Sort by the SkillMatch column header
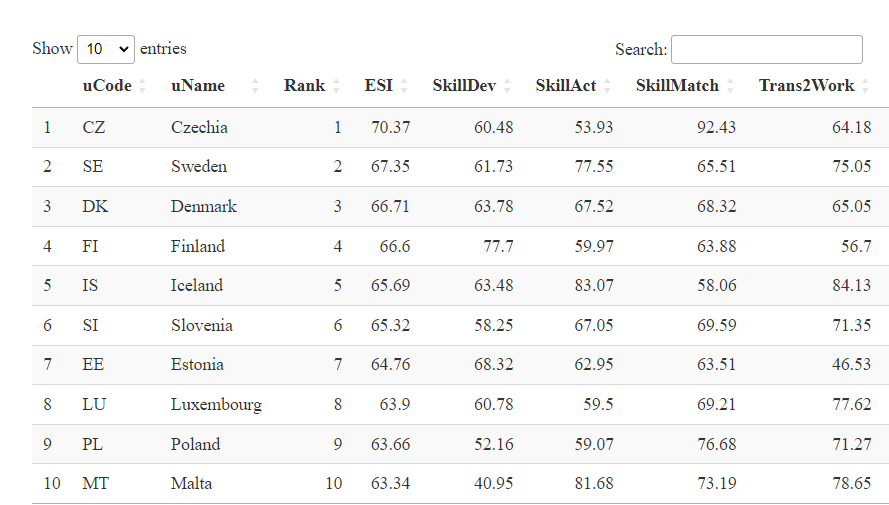The height and width of the screenshot is (505, 889). 677,86
